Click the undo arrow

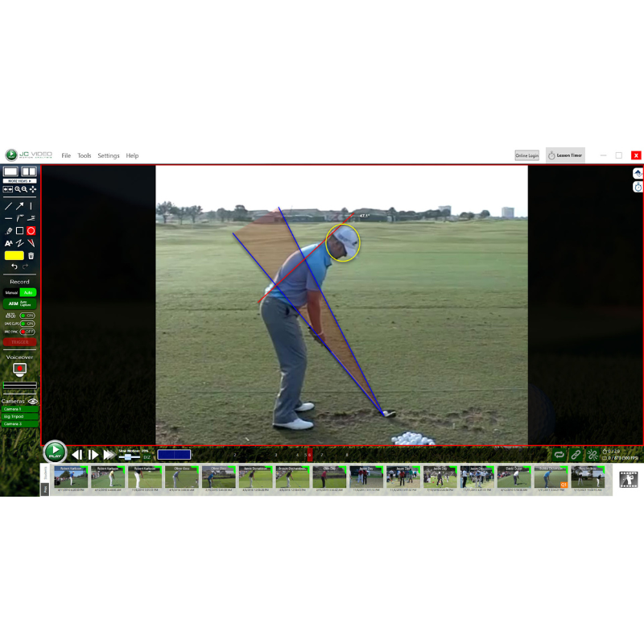pyautogui.click(x=14, y=266)
